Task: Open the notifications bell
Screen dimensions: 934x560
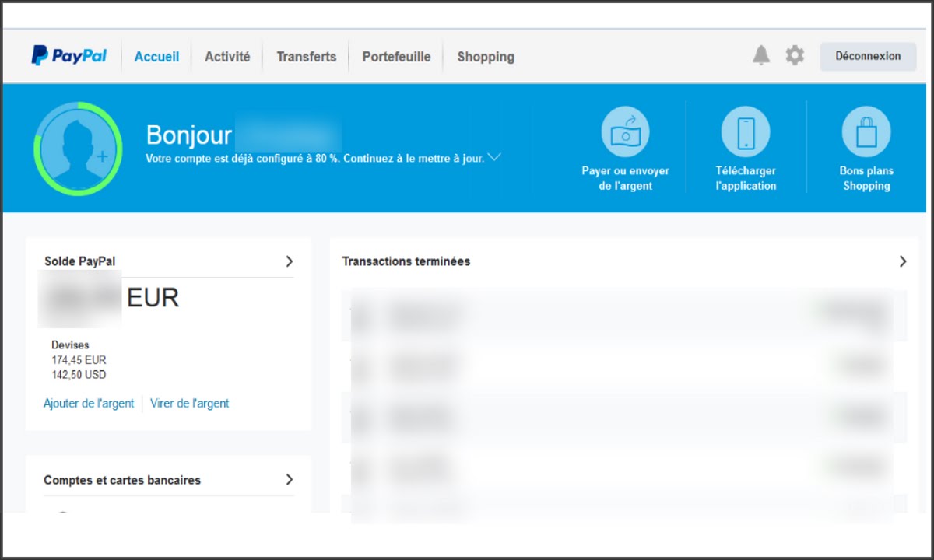Action: tap(761, 55)
